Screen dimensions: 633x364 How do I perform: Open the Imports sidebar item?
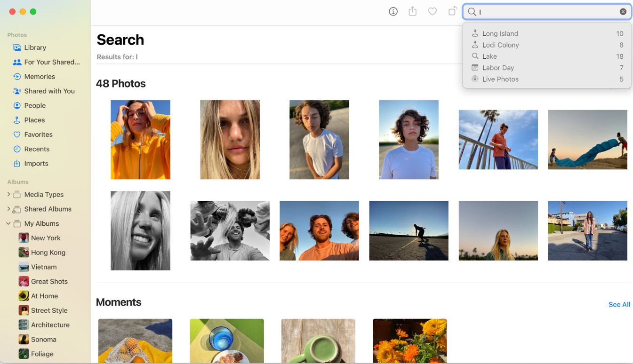(36, 164)
